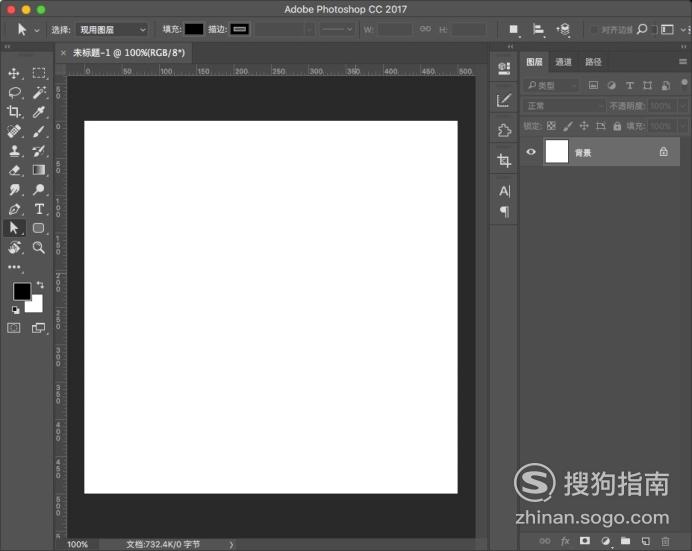Expand the status bar info arrow
Screen dimensions: 692x551
(231, 544)
